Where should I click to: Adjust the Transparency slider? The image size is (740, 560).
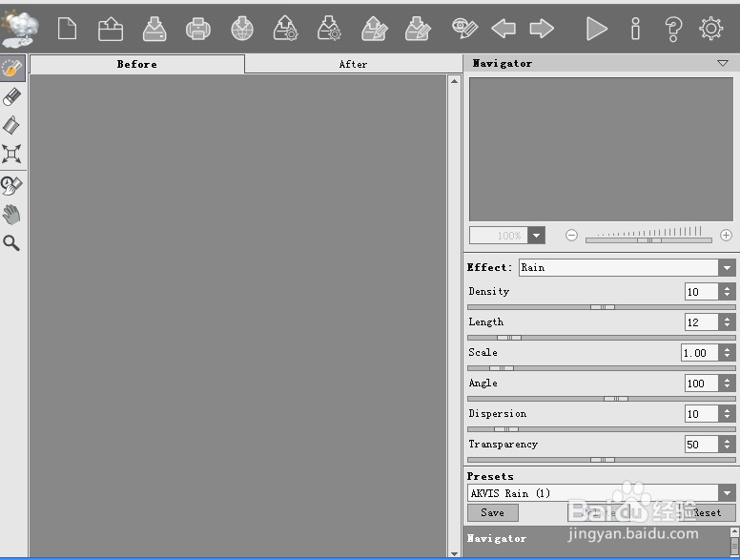point(602,460)
